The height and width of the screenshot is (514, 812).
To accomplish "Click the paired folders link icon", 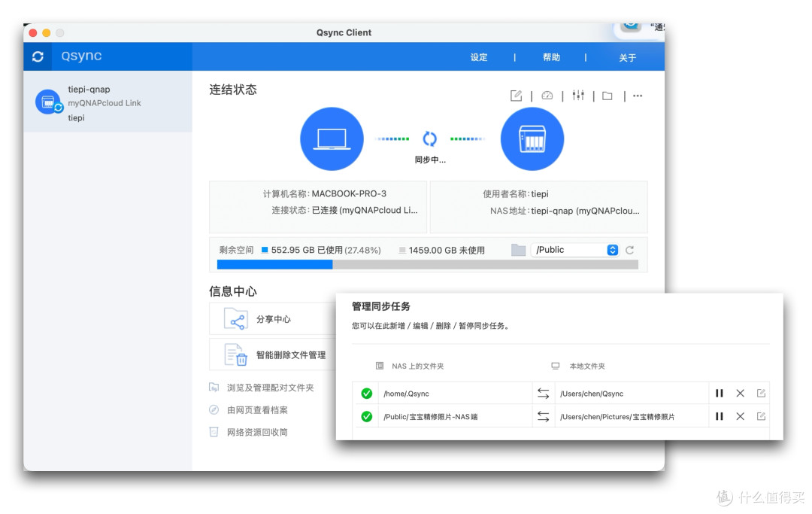I will point(214,387).
